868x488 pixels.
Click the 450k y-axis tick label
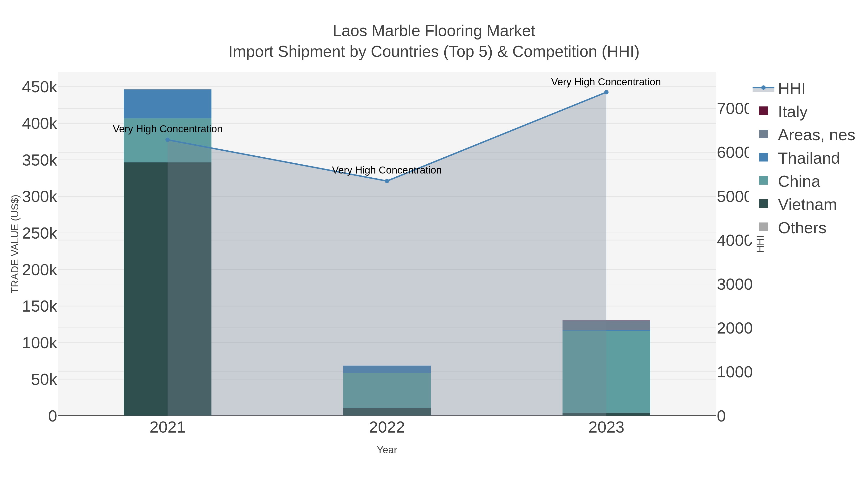click(40, 87)
